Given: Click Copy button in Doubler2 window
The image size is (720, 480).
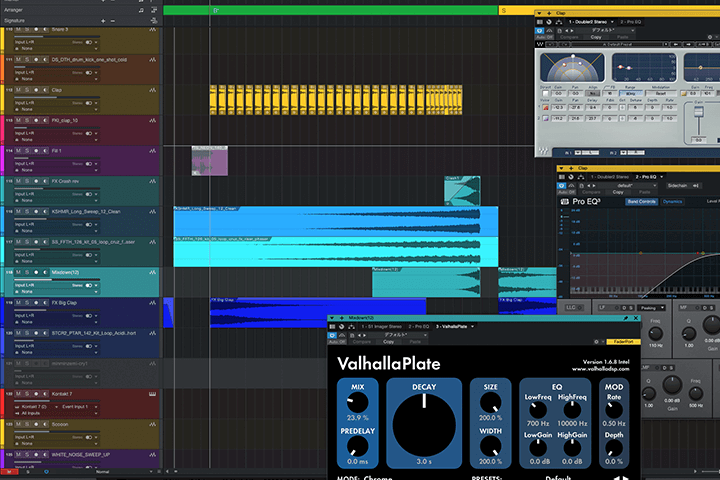Looking at the screenshot, I should [x=596, y=37].
